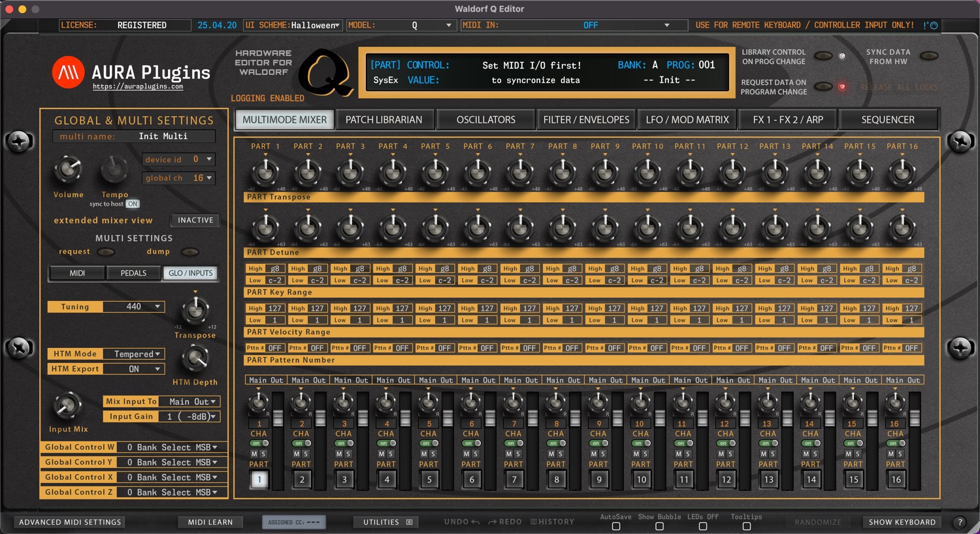Toggle the sync to host ON switch
Screen dimensions: 980x534
[133, 204]
